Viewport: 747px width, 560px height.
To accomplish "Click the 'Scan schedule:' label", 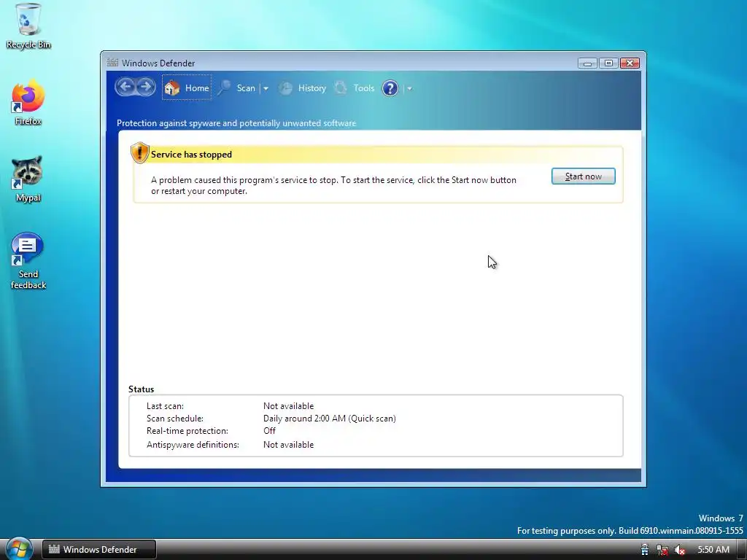I will 175,419.
